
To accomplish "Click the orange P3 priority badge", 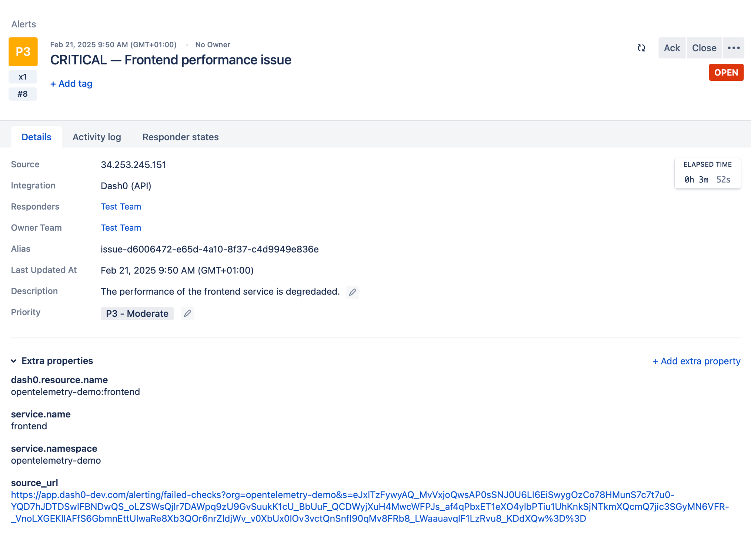I will coord(23,52).
